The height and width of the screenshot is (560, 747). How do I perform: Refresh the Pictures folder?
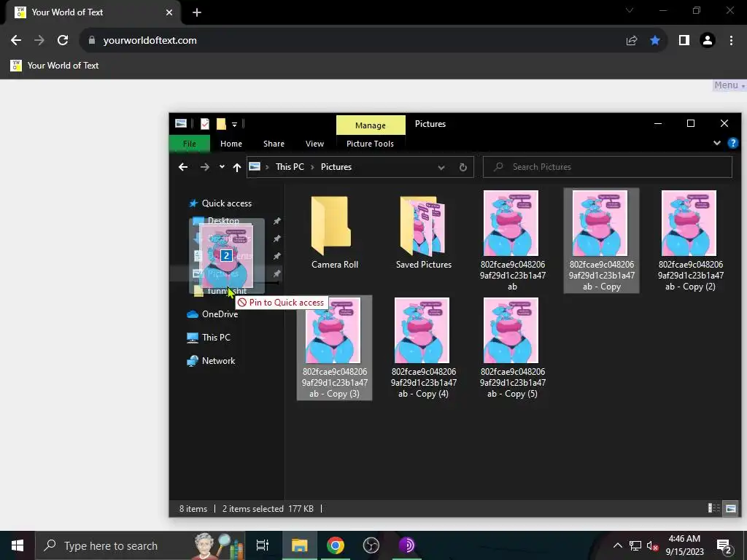462,167
